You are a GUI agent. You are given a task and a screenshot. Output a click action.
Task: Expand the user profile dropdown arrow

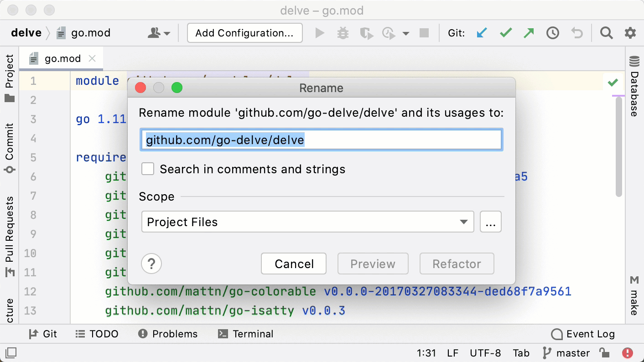[x=166, y=32]
